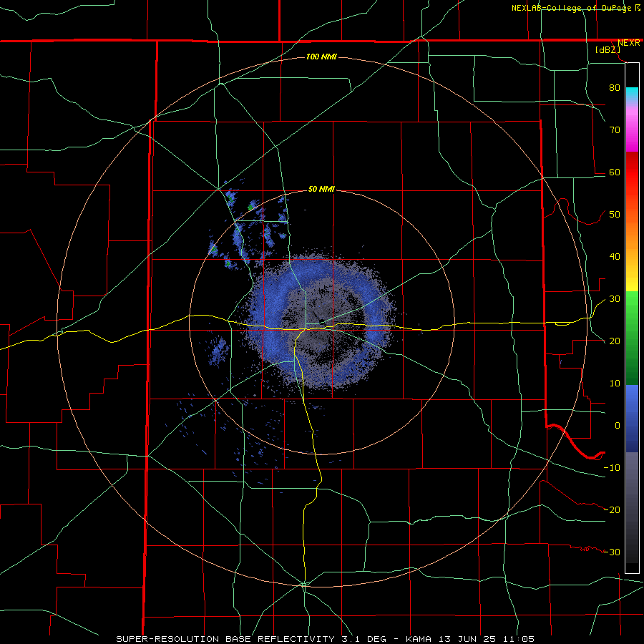This screenshot has height=644, width=644.
Task: Click the 50 dBZ scale value
Action: (x=615, y=215)
